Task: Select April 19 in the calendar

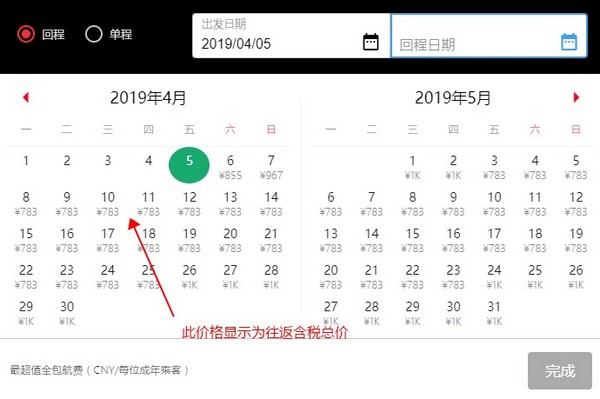Action: pyautogui.click(x=189, y=240)
